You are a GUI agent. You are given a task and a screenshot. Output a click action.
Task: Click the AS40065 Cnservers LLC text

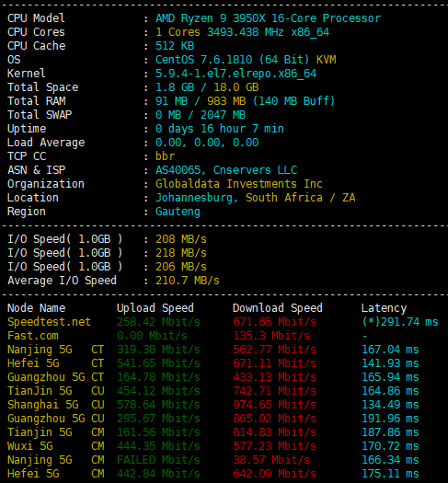226,170
